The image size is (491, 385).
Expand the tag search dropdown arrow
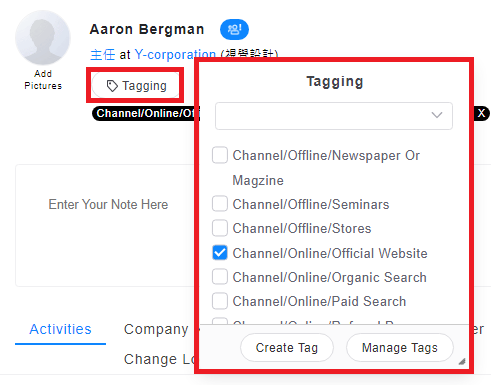tap(437, 115)
